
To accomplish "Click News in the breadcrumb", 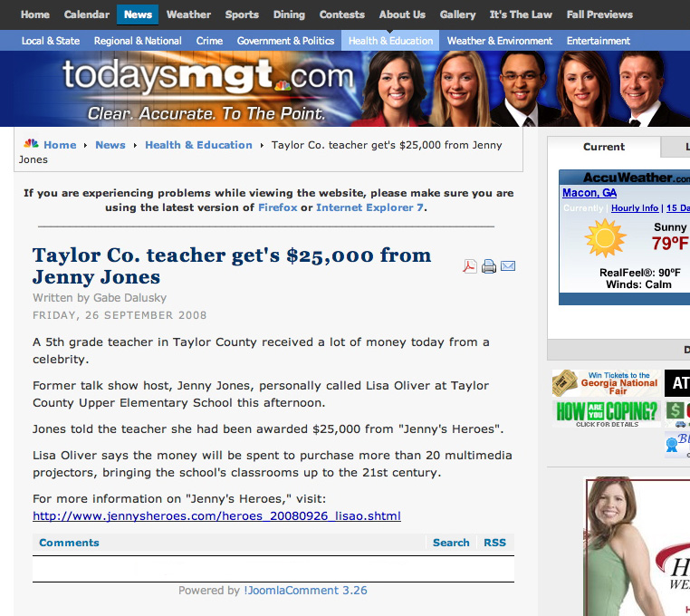I will [x=110, y=145].
